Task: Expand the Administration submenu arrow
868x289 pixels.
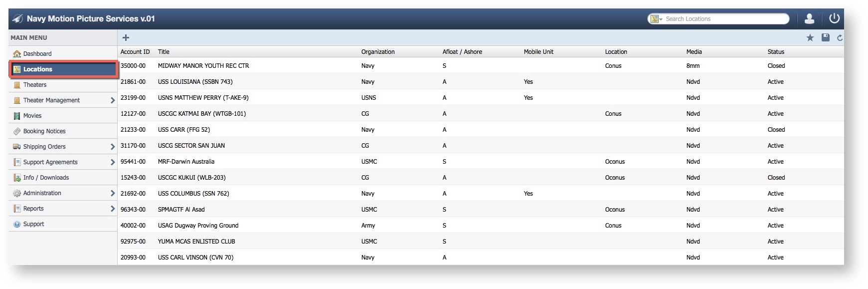Action: click(x=112, y=193)
